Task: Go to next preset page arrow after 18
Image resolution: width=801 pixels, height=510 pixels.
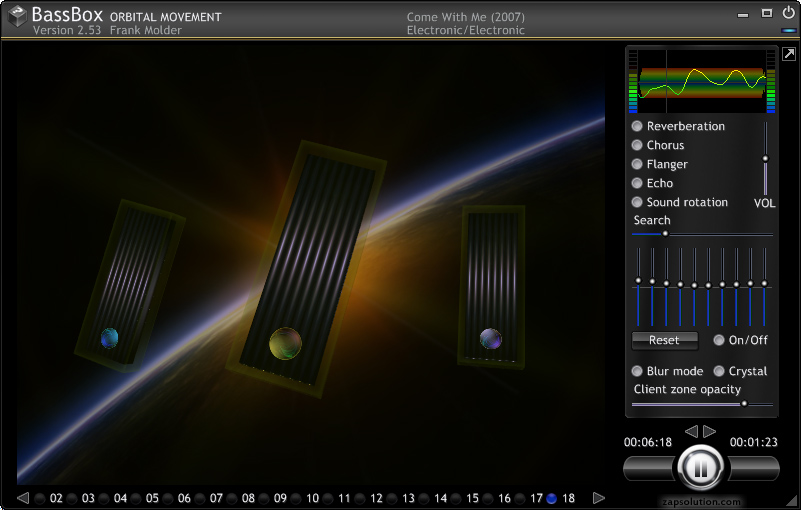Action: (x=599, y=498)
